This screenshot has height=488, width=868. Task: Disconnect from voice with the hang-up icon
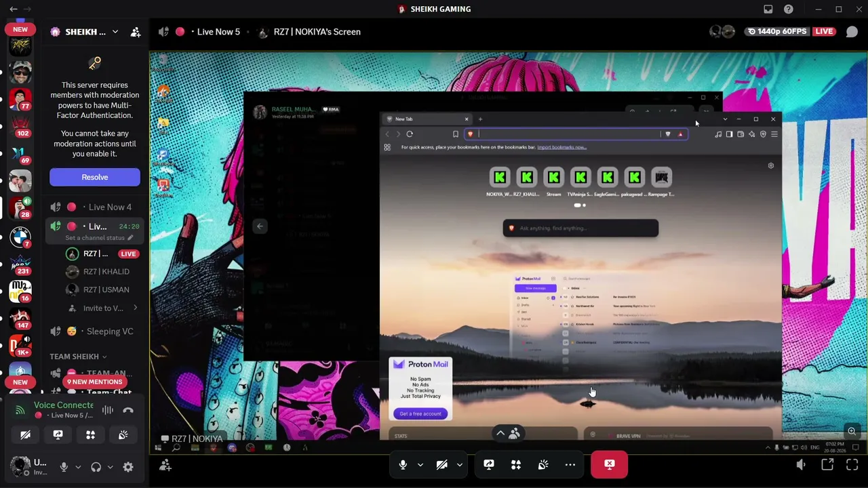pyautogui.click(x=128, y=410)
